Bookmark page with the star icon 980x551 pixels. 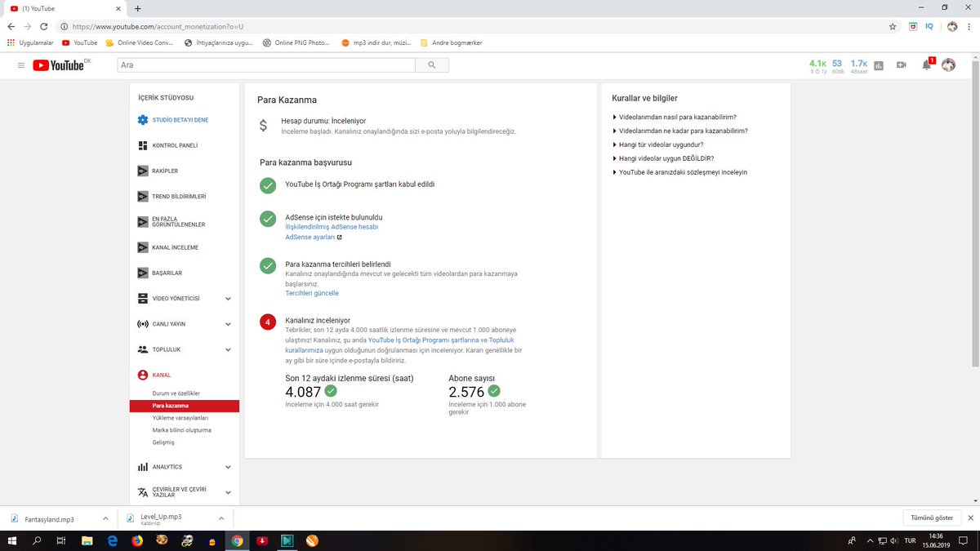click(x=893, y=26)
